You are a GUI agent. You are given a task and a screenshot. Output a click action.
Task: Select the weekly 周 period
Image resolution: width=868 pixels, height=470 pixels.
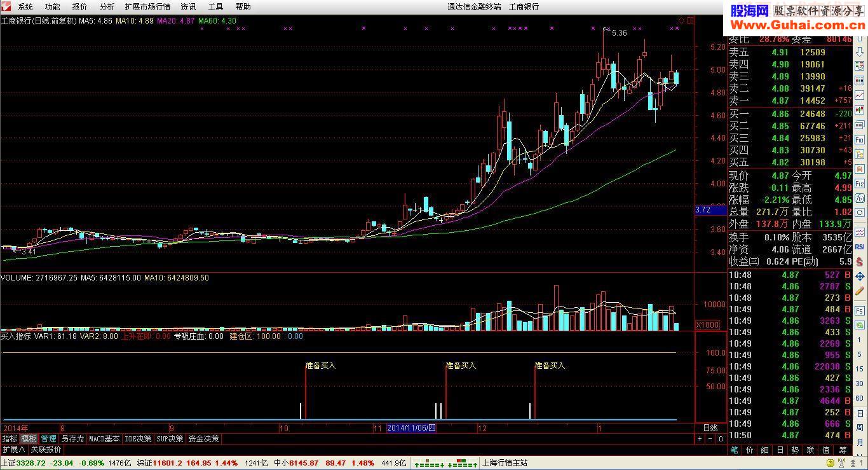[860, 428]
